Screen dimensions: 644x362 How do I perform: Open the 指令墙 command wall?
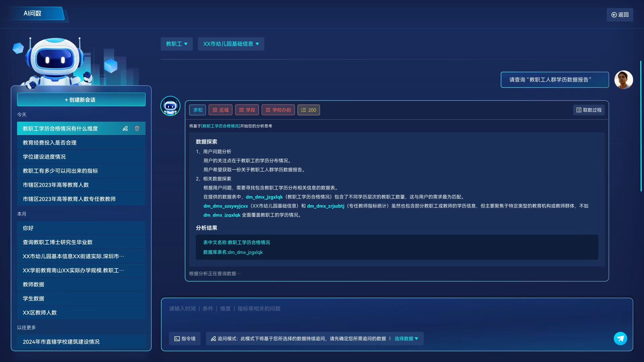(185, 339)
